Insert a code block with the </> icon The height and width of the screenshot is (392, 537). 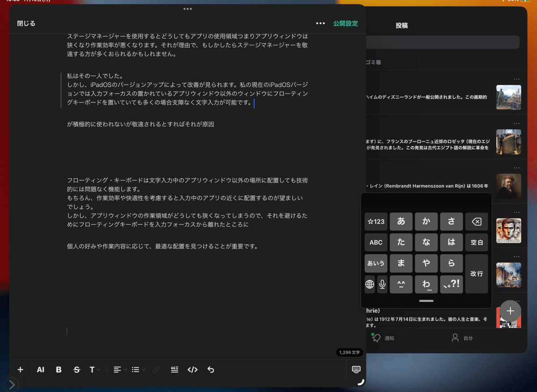coord(192,370)
